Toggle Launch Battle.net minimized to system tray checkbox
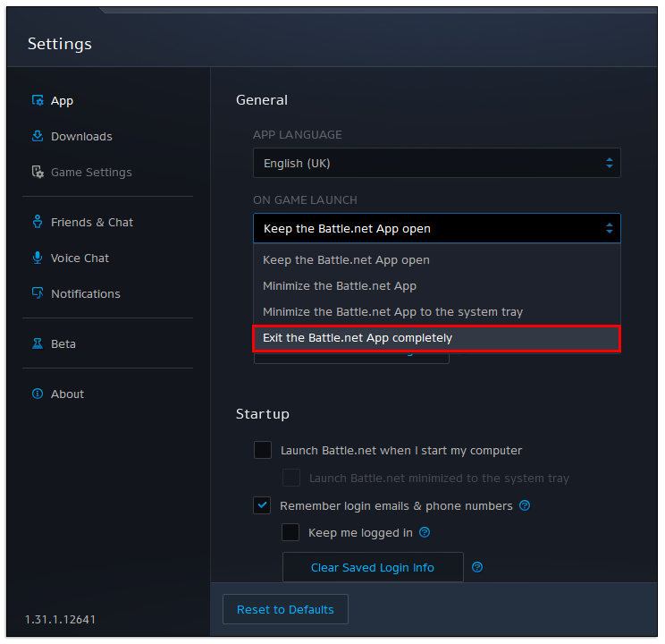 tap(291, 478)
